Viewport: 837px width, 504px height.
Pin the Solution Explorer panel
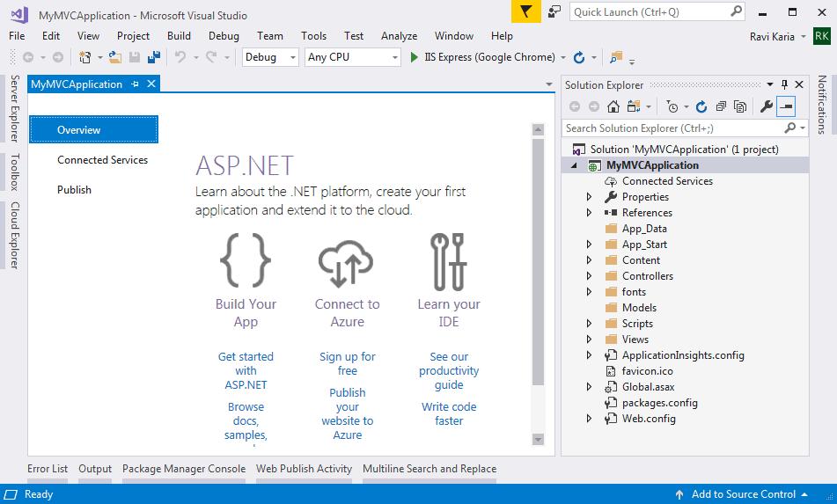tap(784, 84)
